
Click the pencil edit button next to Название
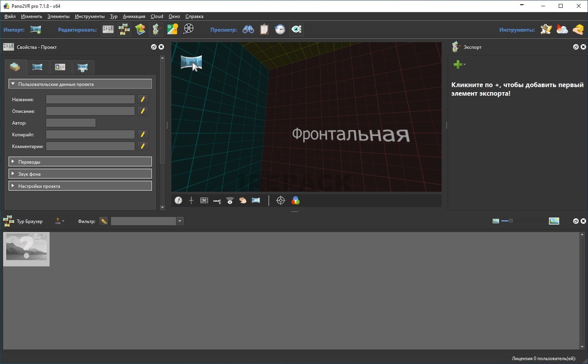pyautogui.click(x=143, y=99)
